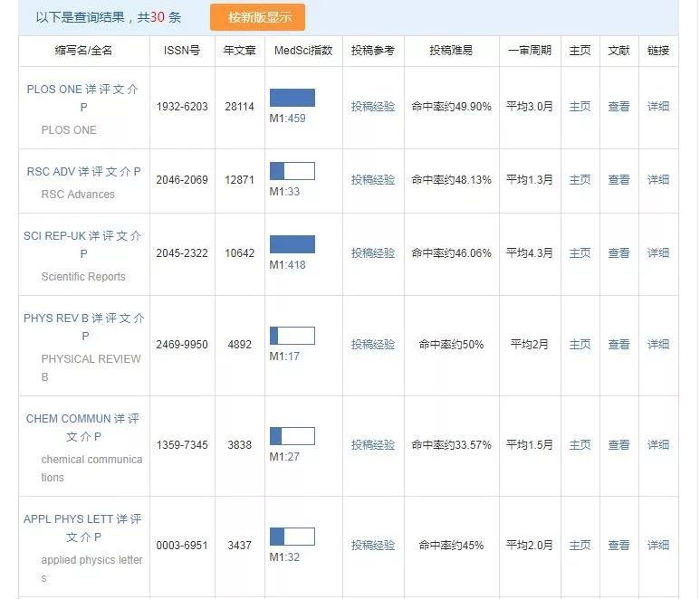Click the 投稿难易 column header
The height and width of the screenshot is (599, 700).
pyautogui.click(x=451, y=51)
